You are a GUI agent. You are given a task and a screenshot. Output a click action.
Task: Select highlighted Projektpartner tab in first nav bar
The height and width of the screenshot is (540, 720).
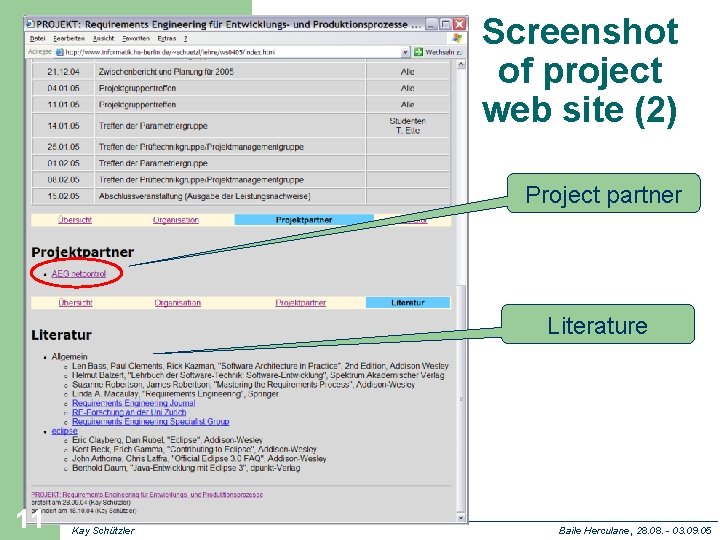[x=304, y=220]
